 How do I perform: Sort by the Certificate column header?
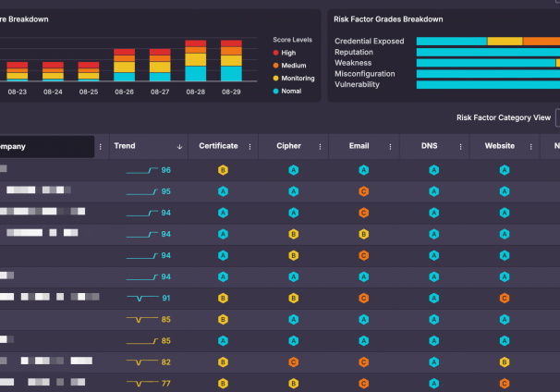click(218, 146)
